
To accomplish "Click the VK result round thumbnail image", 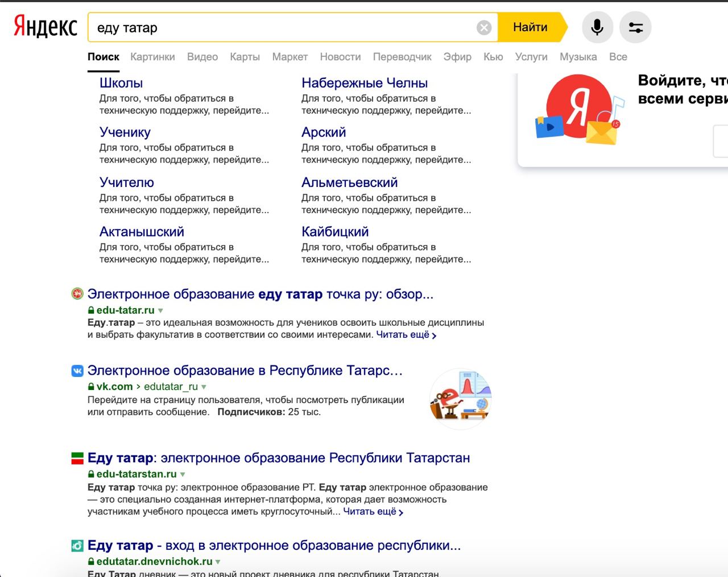I will [460, 398].
